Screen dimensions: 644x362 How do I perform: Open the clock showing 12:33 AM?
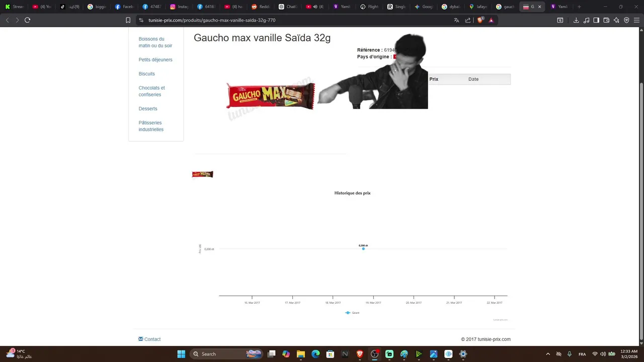[629, 354]
